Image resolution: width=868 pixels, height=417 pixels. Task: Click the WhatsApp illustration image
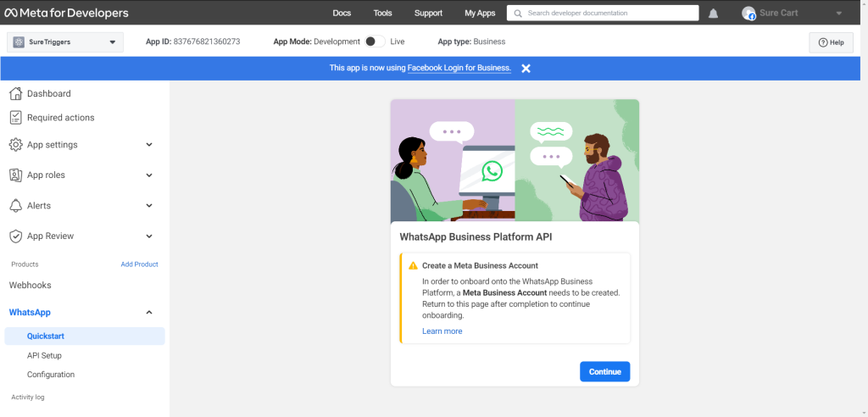pos(515,160)
